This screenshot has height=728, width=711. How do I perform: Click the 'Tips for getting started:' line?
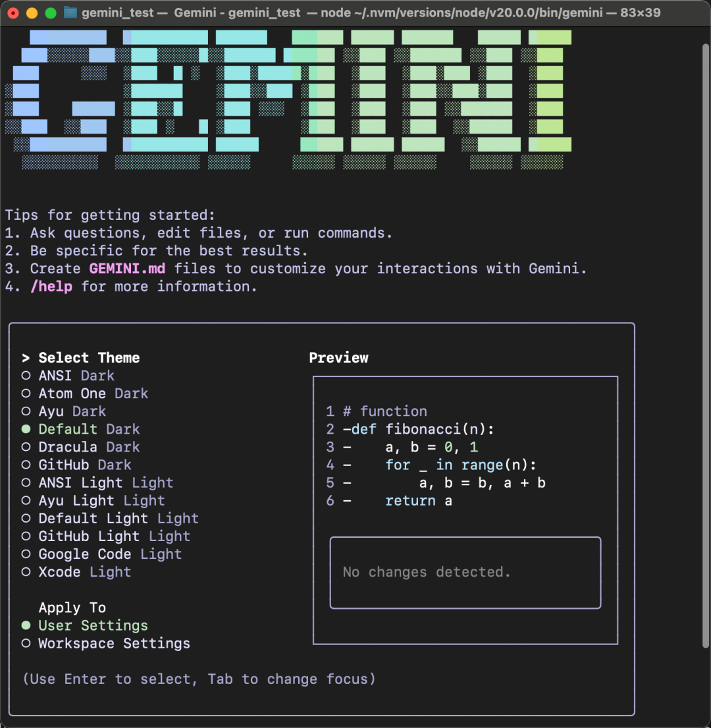[110, 215]
